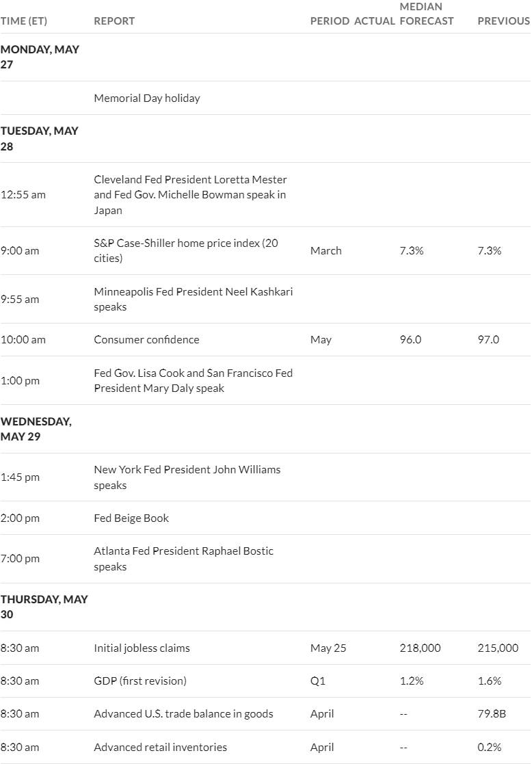Select the John Williams speaks event
Screen dimensions: 532x764
tap(187, 477)
